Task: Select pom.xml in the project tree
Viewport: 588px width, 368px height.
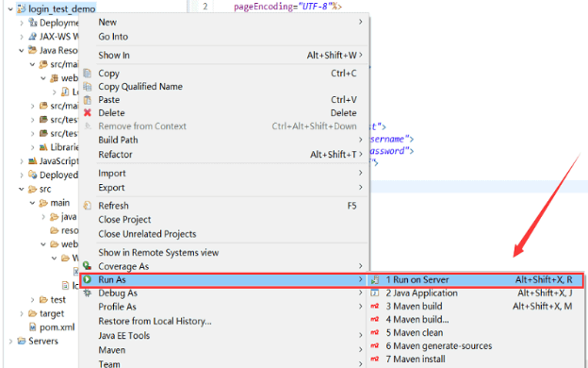Action: [57, 327]
